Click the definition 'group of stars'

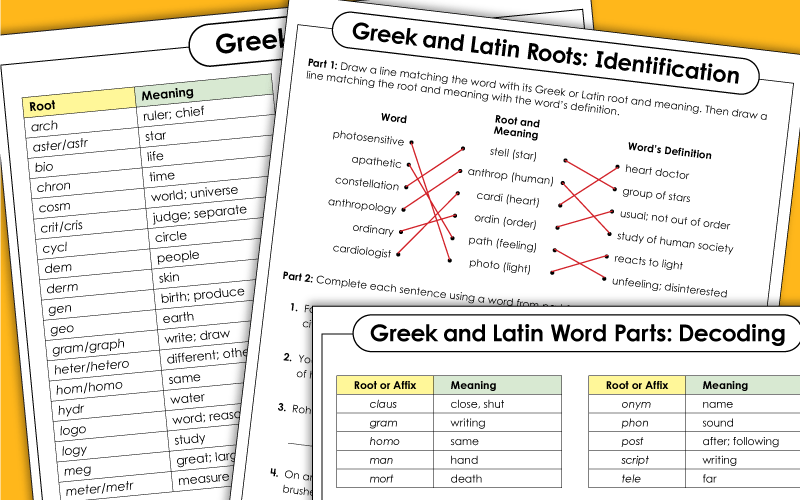click(656, 194)
